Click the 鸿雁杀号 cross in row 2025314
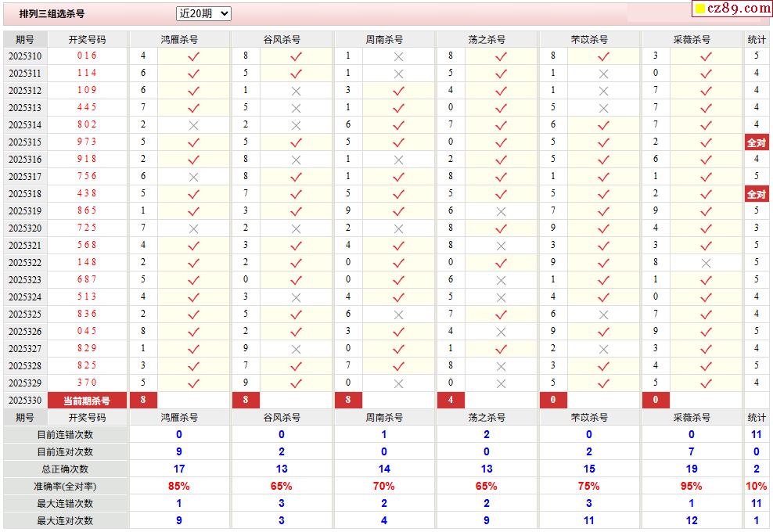Viewport: 773px width, 532px height. coord(193,125)
